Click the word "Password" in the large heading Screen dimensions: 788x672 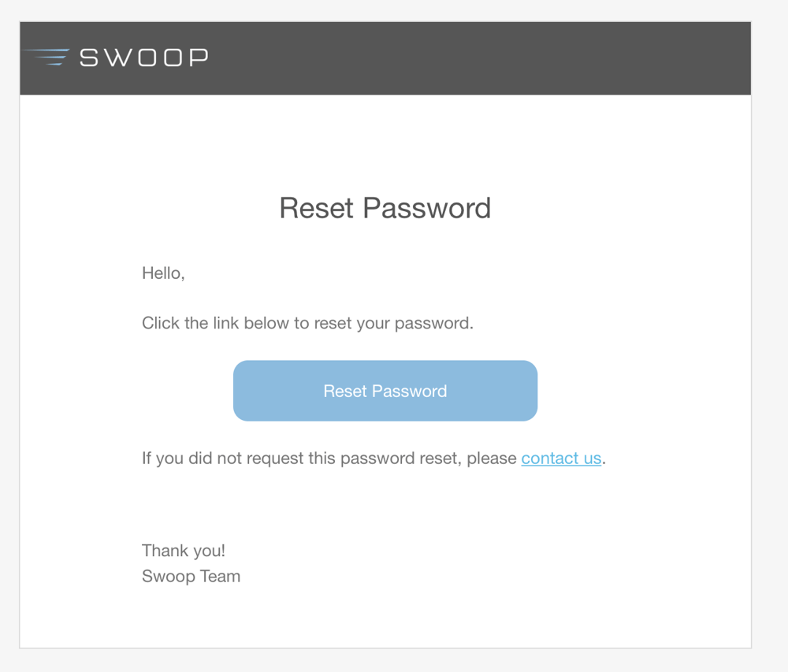426,208
